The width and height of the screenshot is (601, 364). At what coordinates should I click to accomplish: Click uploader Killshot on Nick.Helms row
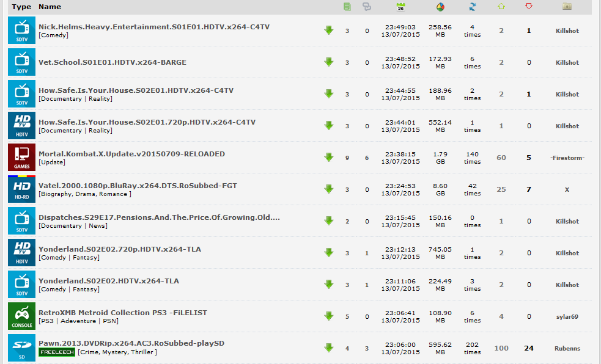click(567, 31)
